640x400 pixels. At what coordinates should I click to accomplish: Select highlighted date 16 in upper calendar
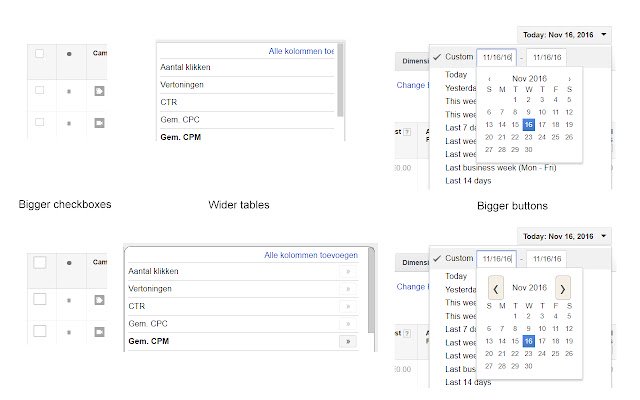coord(529,125)
